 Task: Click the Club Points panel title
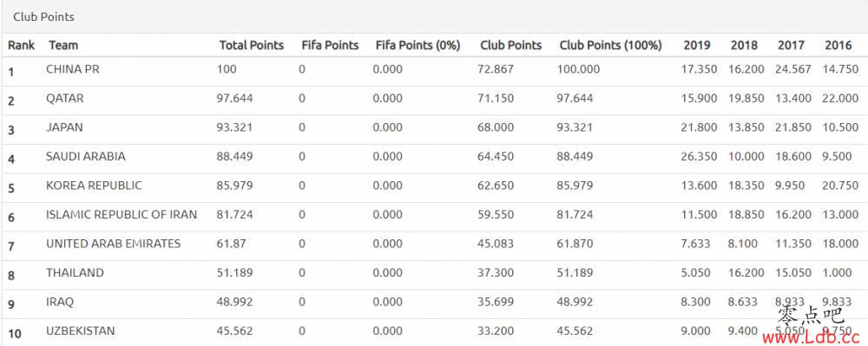click(43, 17)
